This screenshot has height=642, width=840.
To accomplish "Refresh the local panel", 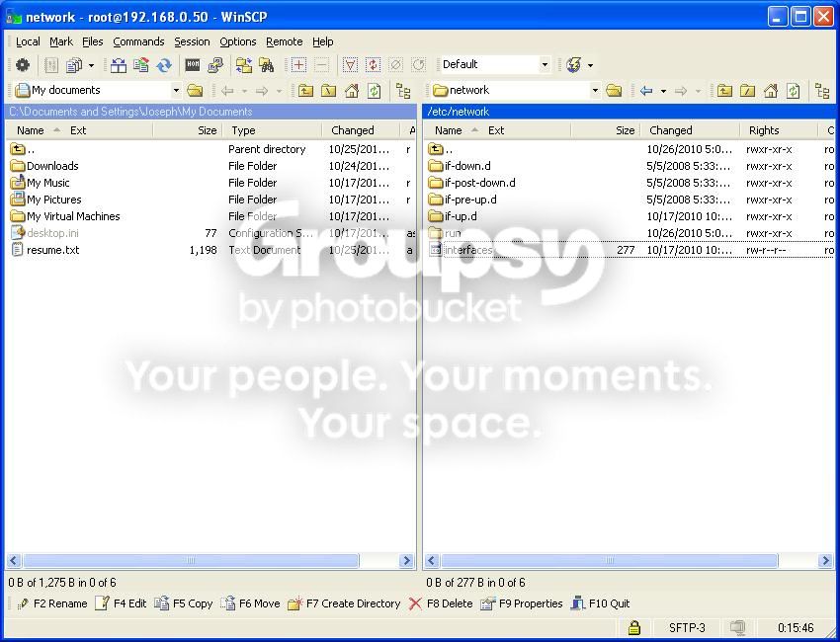I will point(374,91).
